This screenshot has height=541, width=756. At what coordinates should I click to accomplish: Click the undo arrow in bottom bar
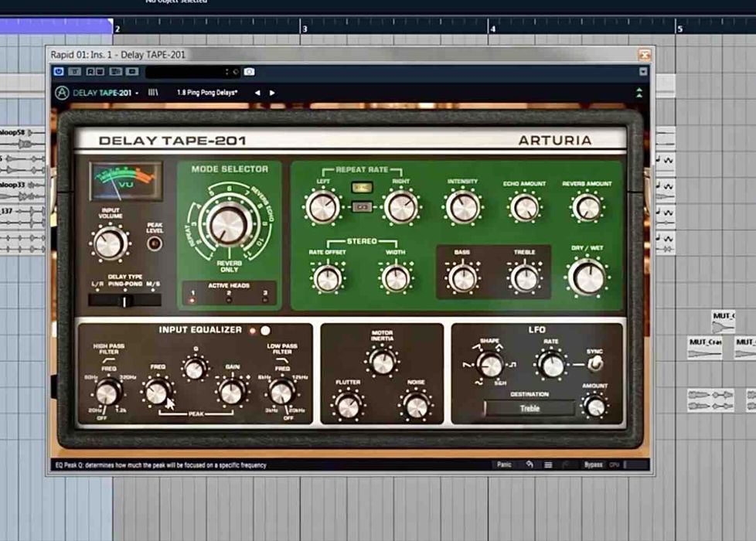coord(530,464)
